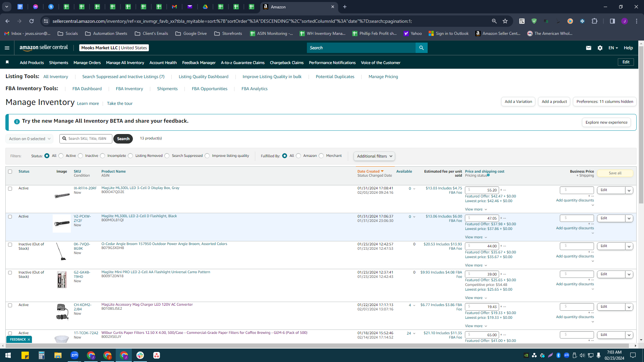Filter by Merchant fulfillment
Screen dimensions: 644x362
(x=321, y=156)
